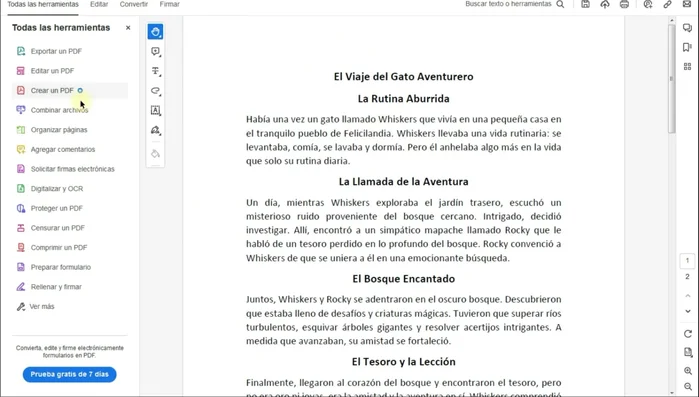Screen dimensions: 699x397
Task: Click the save file icon
Action: point(585,4)
